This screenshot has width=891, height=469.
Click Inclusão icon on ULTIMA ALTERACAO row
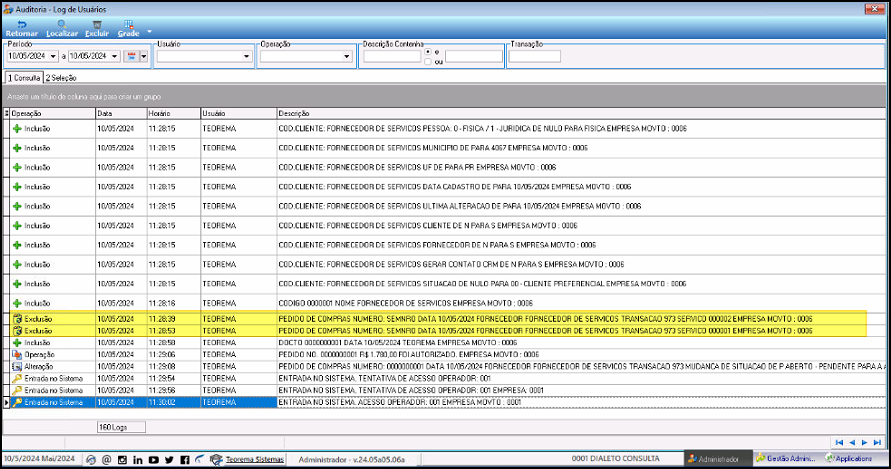(x=17, y=206)
